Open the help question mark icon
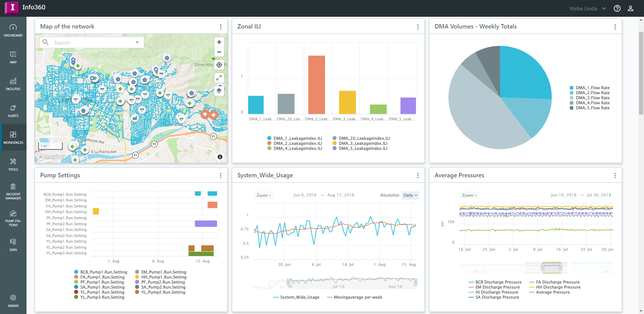 click(x=617, y=8)
